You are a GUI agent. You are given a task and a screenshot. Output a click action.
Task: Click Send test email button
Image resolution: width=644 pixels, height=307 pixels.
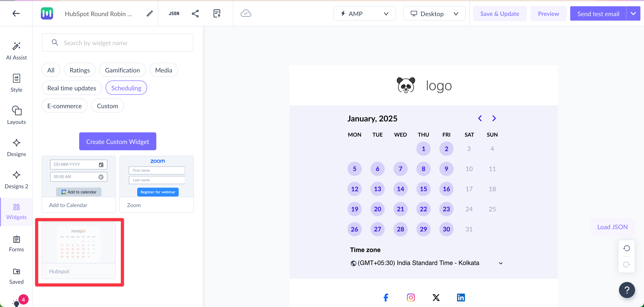[x=598, y=13]
